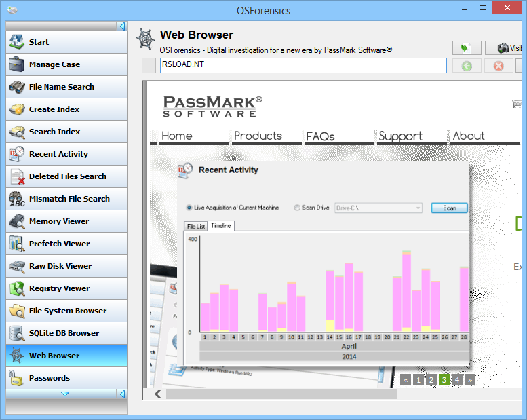Open Prefetch Viewer module
Screen dimensions: 527x420
coord(66,244)
